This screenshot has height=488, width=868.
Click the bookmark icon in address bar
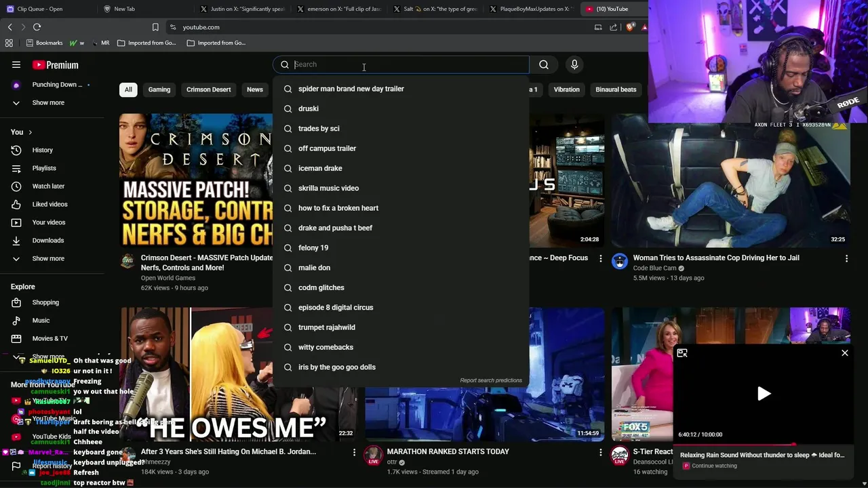tap(155, 27)
